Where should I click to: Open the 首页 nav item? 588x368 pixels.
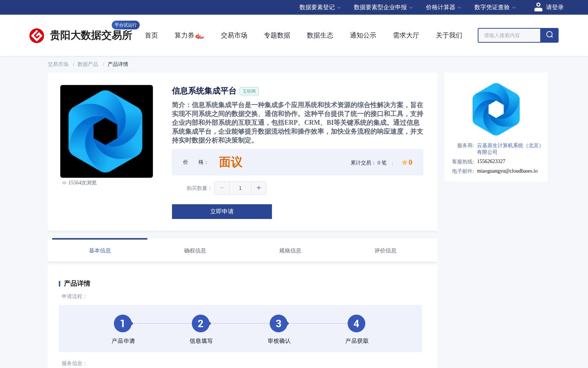[x=151, y=35]
